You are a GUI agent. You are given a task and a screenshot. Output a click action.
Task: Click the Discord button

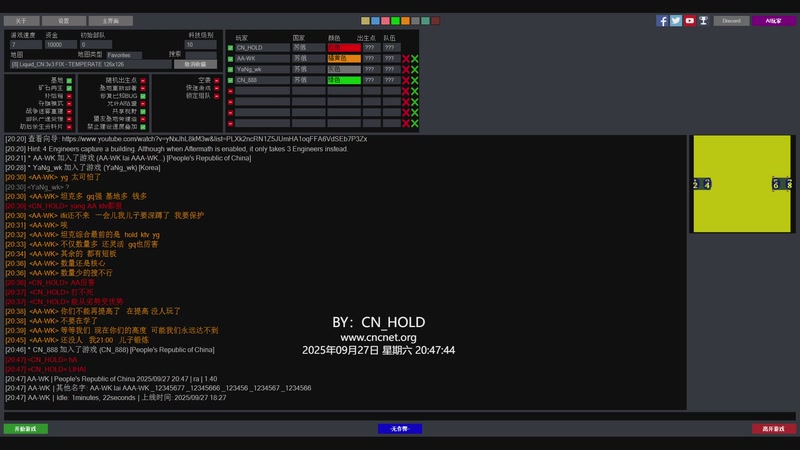point(731,21)
